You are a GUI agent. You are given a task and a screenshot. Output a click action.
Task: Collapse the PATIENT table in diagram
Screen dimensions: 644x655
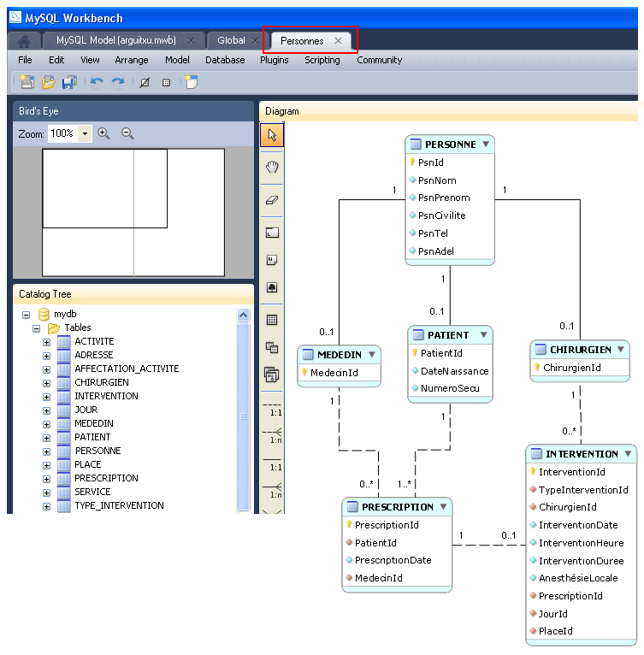click(483, 334)
